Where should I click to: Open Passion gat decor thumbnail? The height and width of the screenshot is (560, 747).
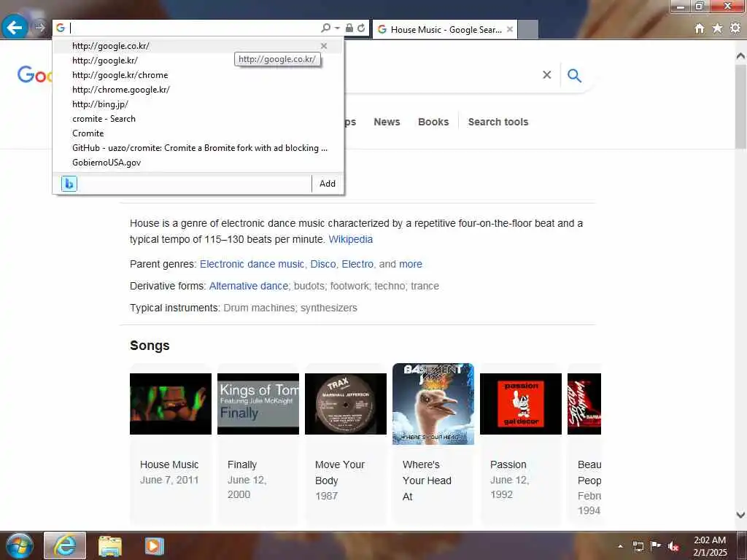click(521, 404)
